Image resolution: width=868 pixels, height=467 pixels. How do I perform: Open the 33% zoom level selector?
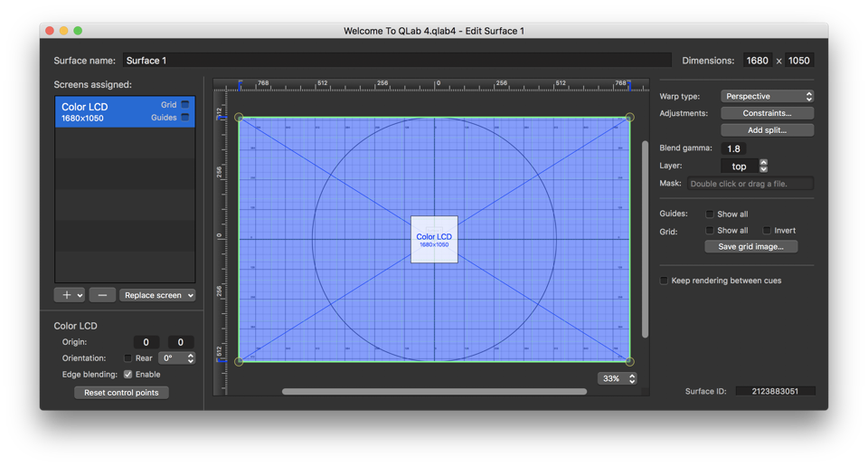618,378
